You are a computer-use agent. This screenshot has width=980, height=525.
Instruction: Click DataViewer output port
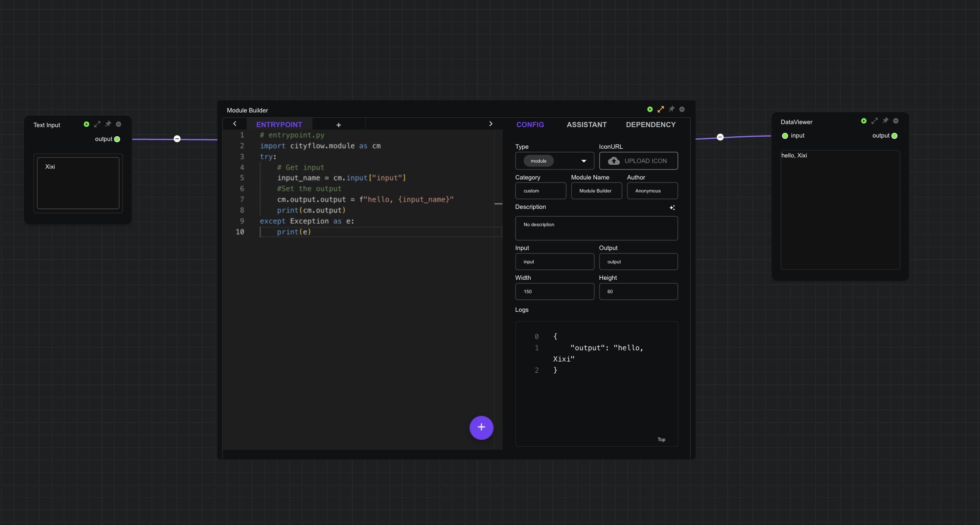(894, 136)
